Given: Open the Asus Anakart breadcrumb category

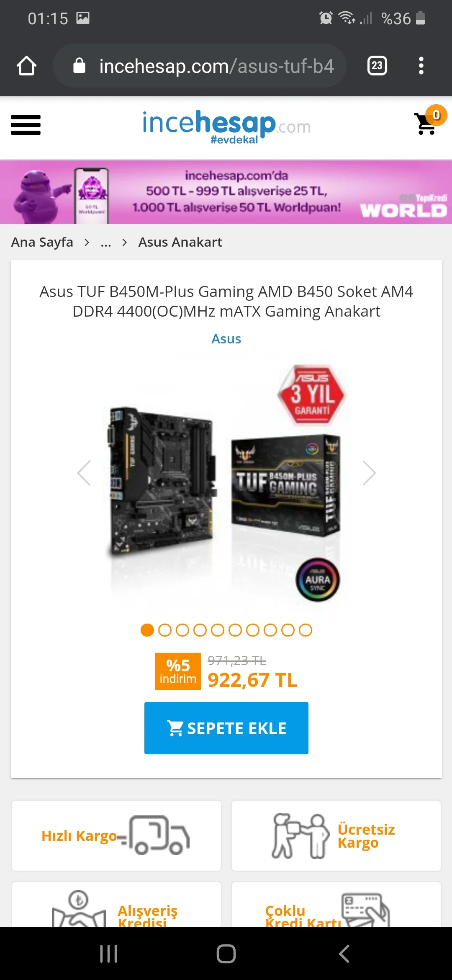Looking at the screenshot, I should [x=180, y=242].
